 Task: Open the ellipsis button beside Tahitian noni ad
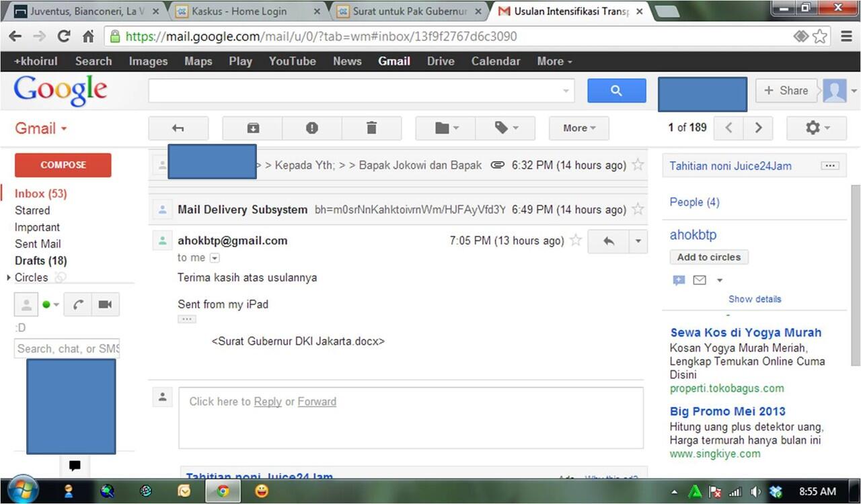(x=829, y=165)
